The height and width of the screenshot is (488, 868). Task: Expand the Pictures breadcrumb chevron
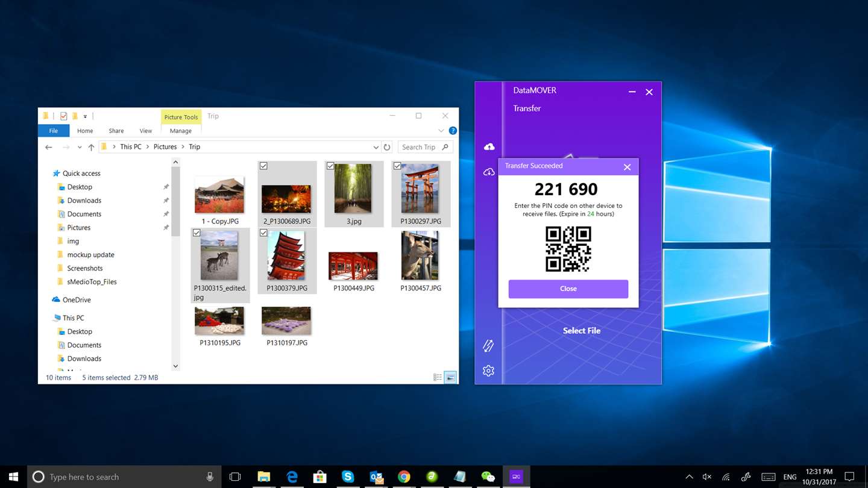point(182,147)
